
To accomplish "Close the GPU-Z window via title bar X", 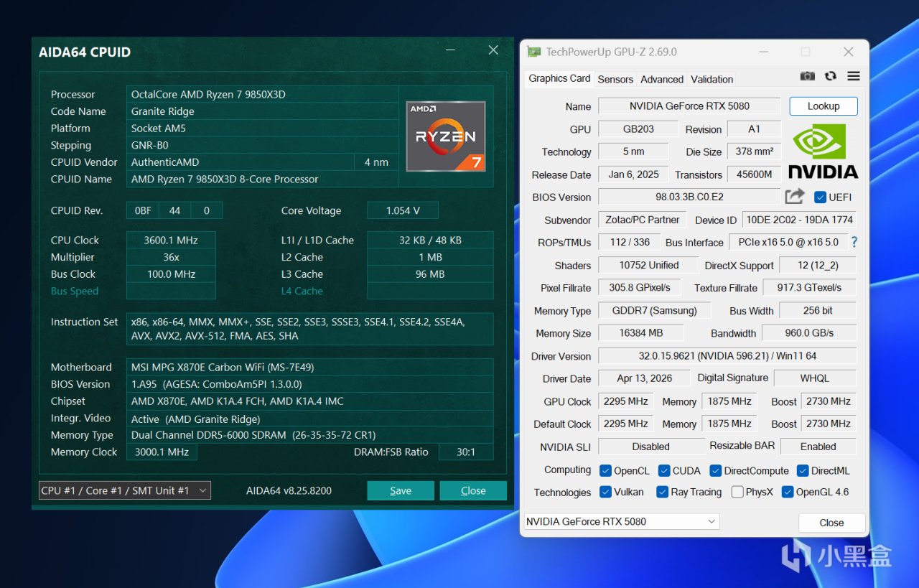I will point(848,52).
